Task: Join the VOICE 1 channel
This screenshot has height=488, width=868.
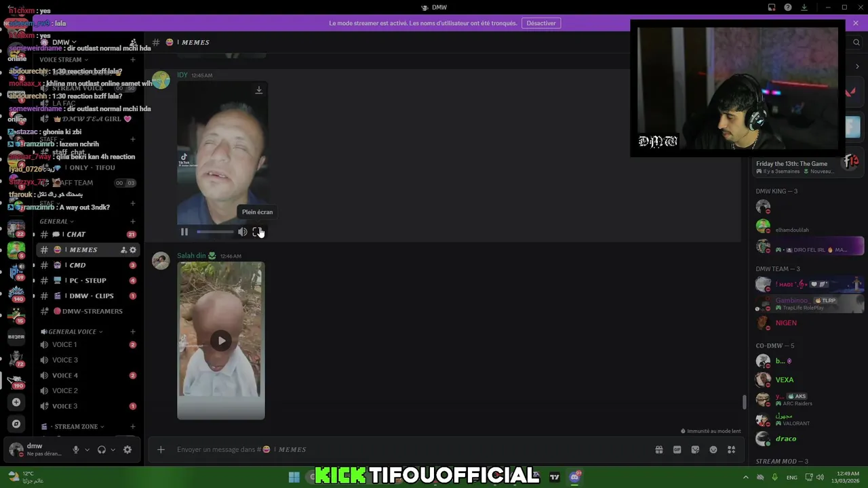Action: [x=88, y=345]
